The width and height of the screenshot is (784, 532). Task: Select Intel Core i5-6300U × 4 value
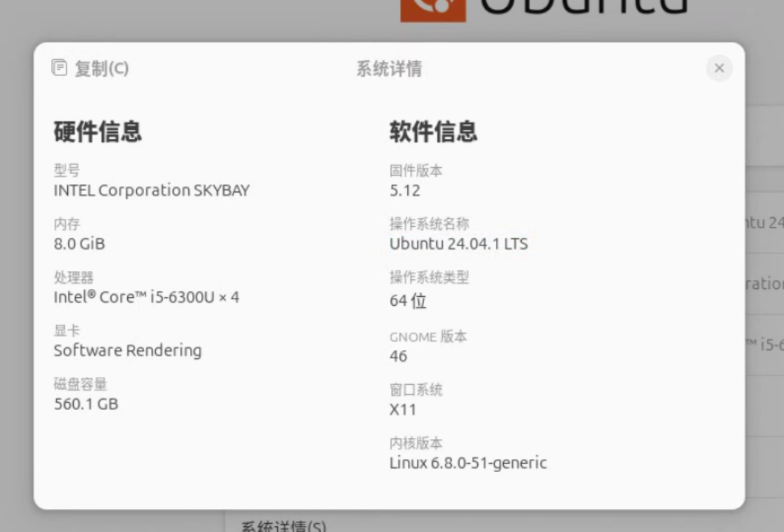146,297
